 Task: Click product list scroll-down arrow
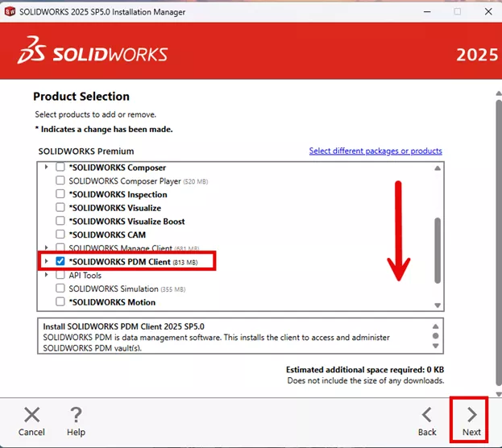point(438,305)
